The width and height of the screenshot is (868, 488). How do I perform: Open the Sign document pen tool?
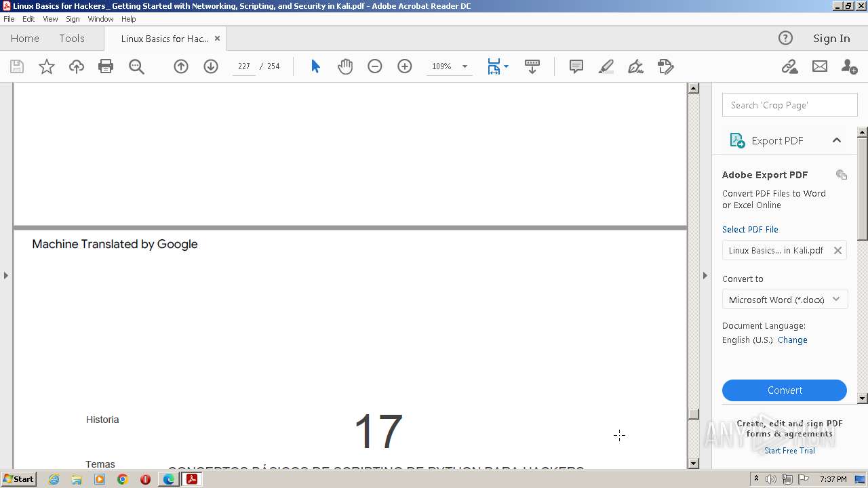click(x=635, y=66)
